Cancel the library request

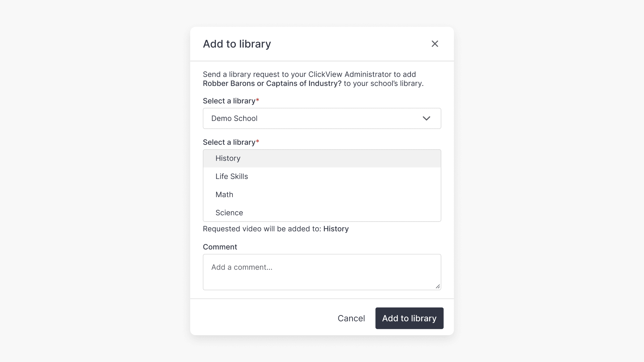tap(351, 318)
